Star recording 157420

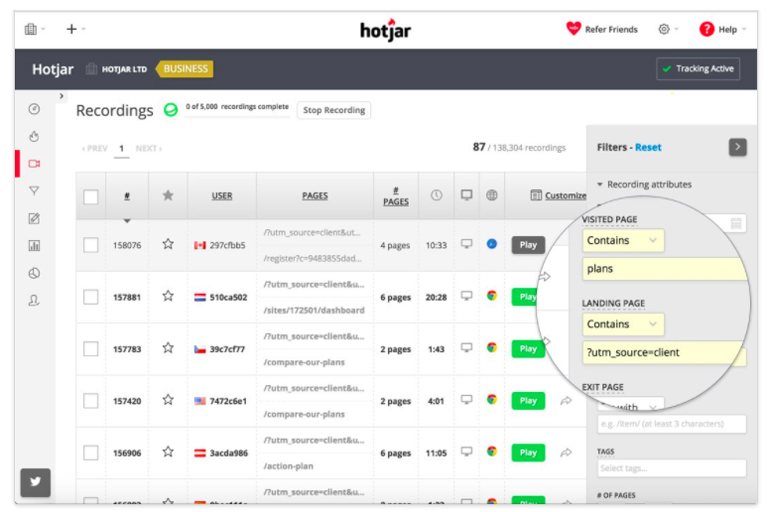pyautogui.click(x=168, y=400)
